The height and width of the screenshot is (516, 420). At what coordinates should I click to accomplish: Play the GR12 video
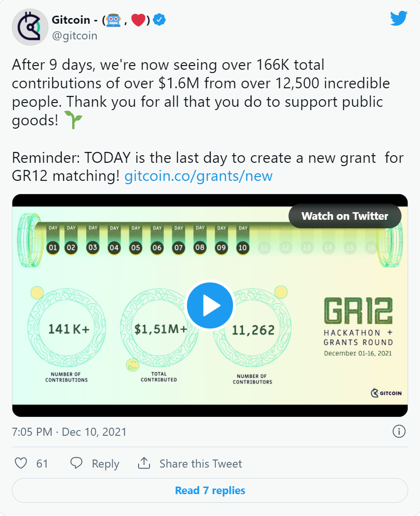[210, 305]
